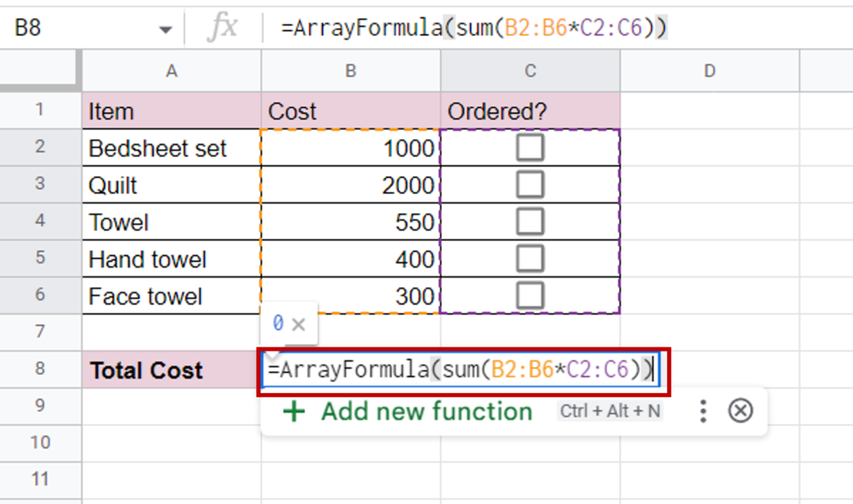Select column D header
The image size is (853, 504).
(x=709, y=71)
